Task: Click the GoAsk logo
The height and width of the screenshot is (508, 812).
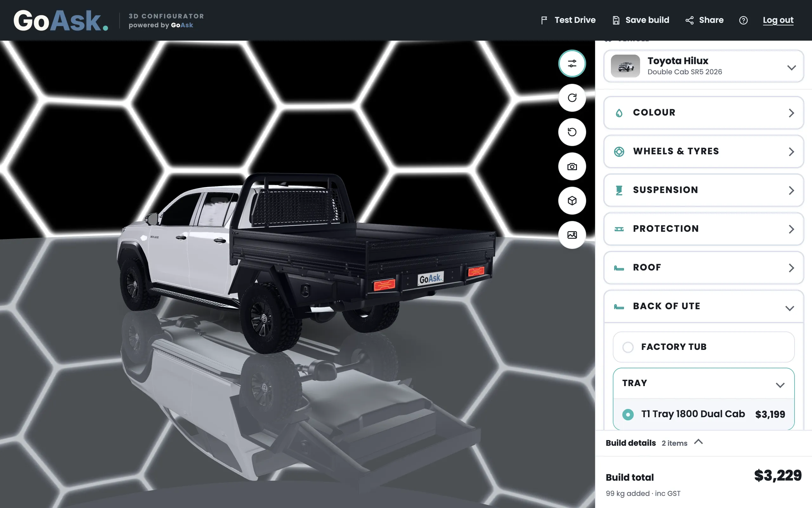Action: point(61,21)
